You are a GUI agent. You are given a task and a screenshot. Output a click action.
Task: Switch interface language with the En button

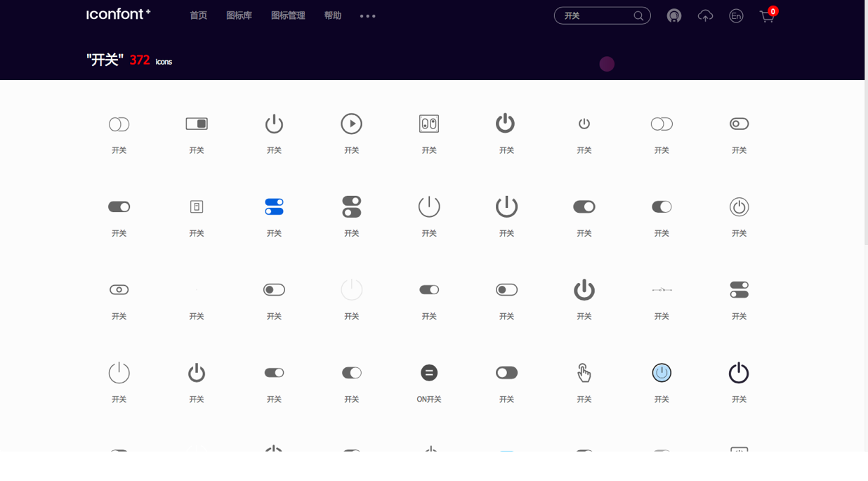[x=736, y=15]
